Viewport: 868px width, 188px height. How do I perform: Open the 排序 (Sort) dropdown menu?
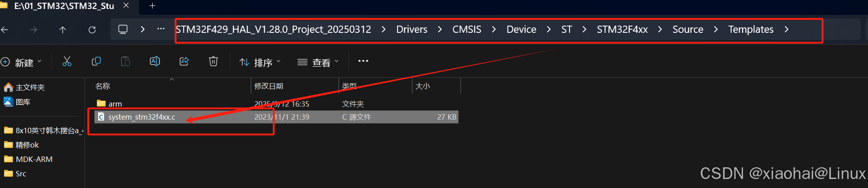(260, 62)
